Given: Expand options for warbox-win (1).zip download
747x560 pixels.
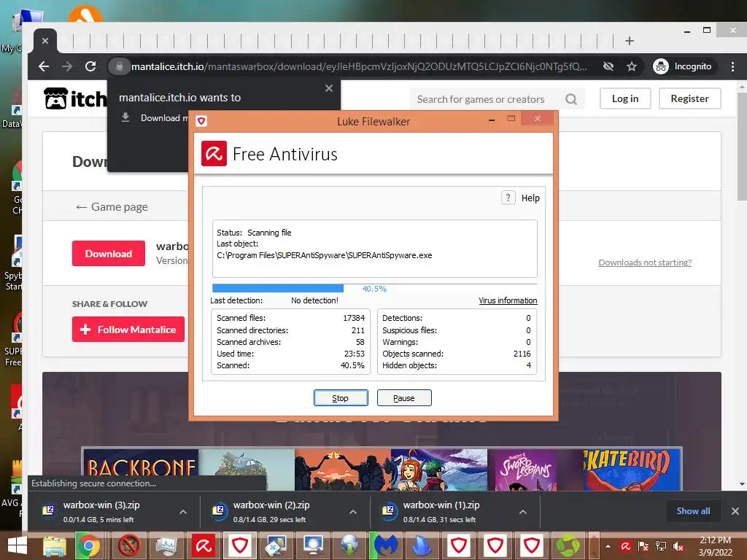Looking at the screenshot, I should point(522,512).
